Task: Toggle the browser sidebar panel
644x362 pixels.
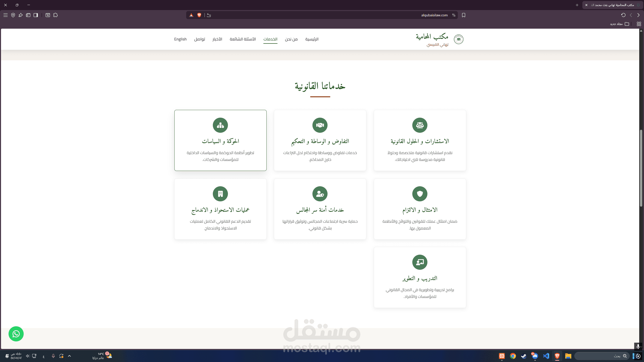Action: 36,15
